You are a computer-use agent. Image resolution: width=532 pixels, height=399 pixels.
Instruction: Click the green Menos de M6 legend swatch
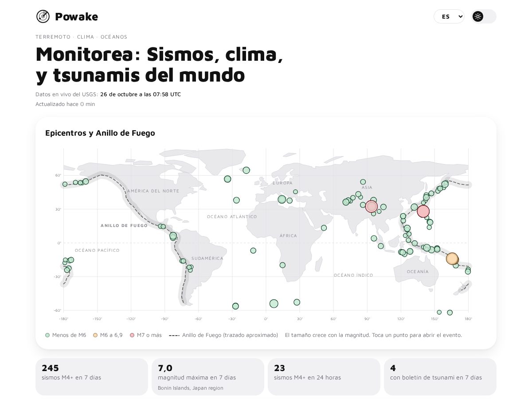click(x=47, y=335)
